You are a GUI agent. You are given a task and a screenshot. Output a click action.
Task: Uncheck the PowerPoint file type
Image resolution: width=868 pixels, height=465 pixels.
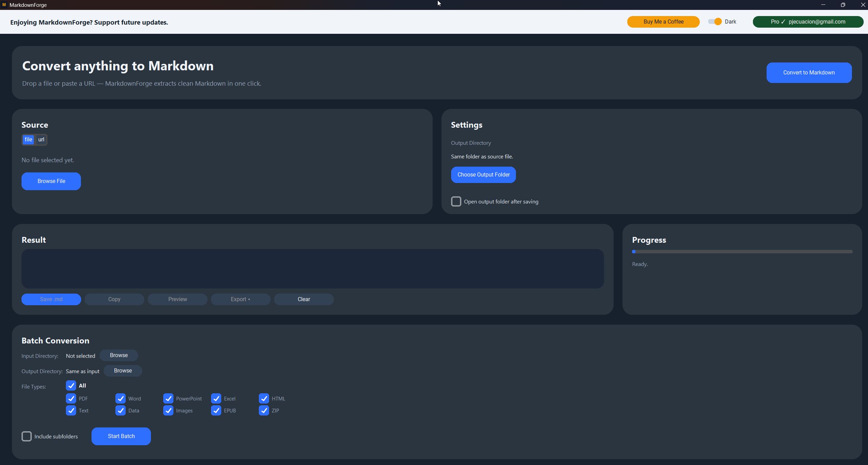point(168,398)
